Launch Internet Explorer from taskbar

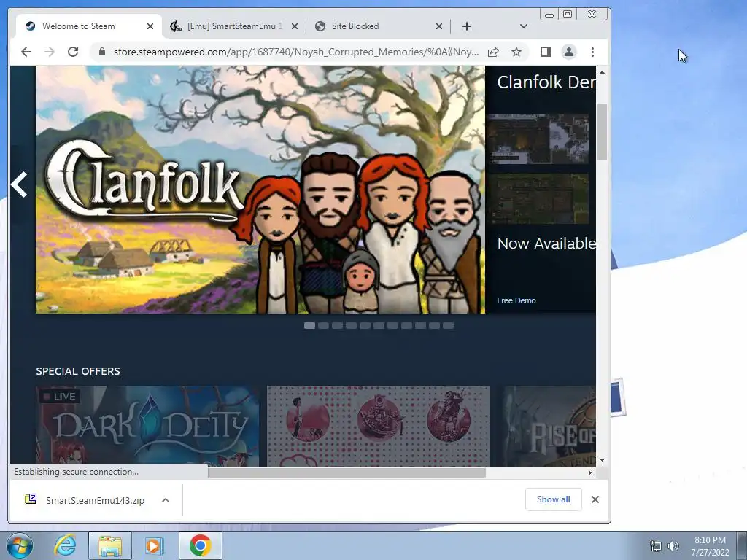click(x=66, y=545)
